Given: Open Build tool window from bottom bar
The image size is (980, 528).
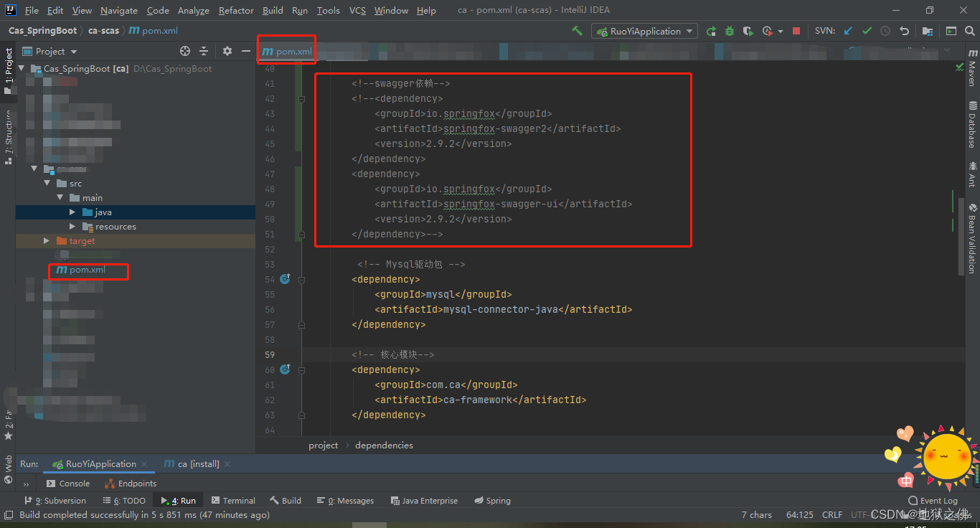Looking at the screenshot, I should (x=286, y=501).
